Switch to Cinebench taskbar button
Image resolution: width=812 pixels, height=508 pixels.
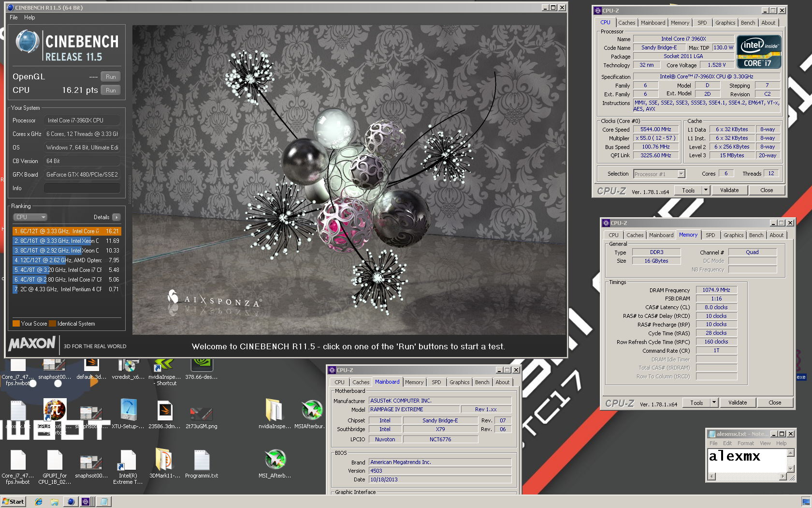tap(71, 502)
